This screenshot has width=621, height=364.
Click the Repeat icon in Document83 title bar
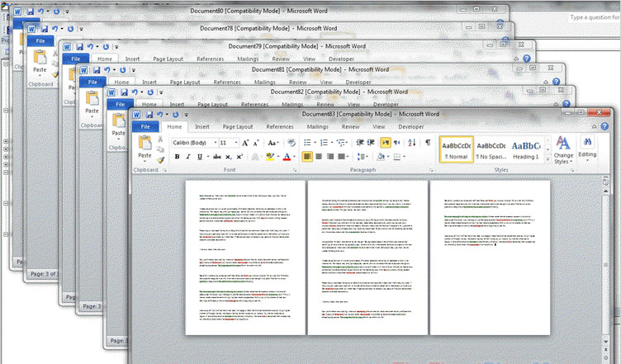point(175,115)
